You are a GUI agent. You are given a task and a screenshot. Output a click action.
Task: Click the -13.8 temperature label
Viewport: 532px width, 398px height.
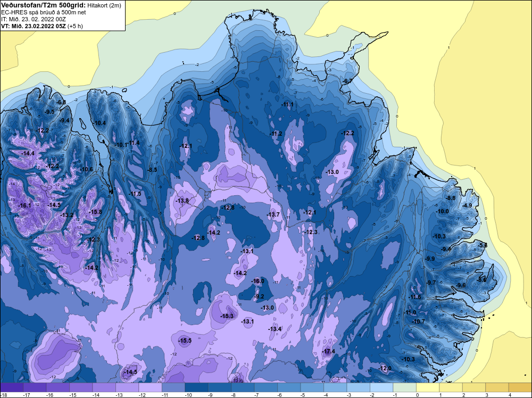(182, 201)
